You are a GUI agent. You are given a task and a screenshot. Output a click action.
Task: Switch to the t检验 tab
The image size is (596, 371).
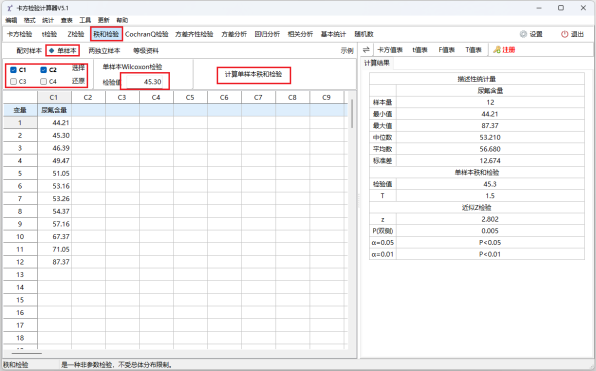point(49,34)
